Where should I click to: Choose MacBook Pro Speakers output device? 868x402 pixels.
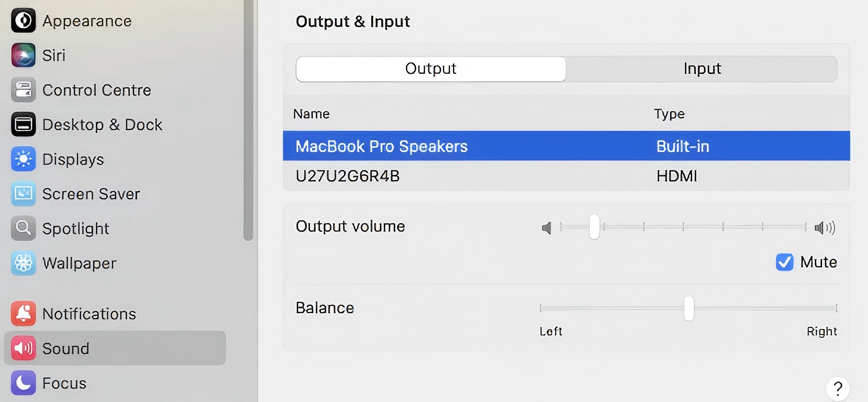[x=566, y=146]
